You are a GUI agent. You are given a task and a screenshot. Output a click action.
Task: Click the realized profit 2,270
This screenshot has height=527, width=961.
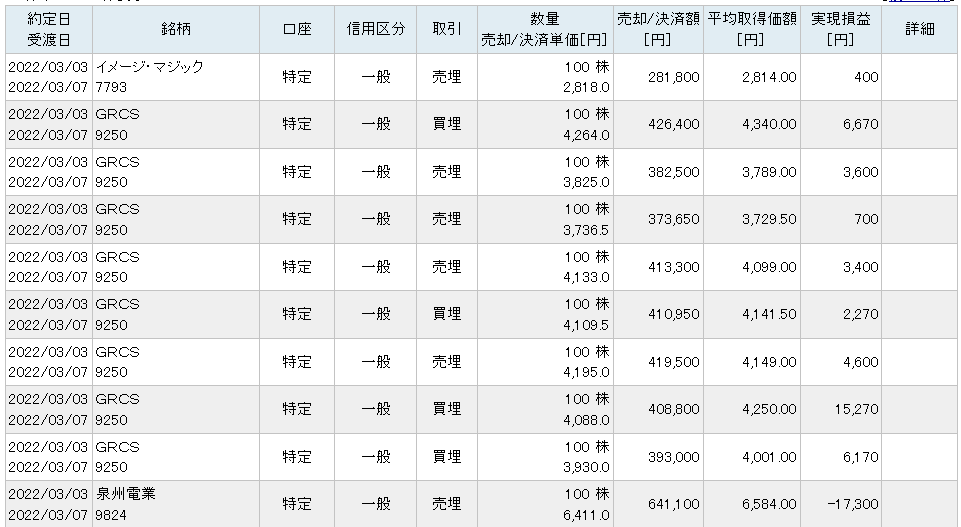pyautogui.click(x=860, y=314)
